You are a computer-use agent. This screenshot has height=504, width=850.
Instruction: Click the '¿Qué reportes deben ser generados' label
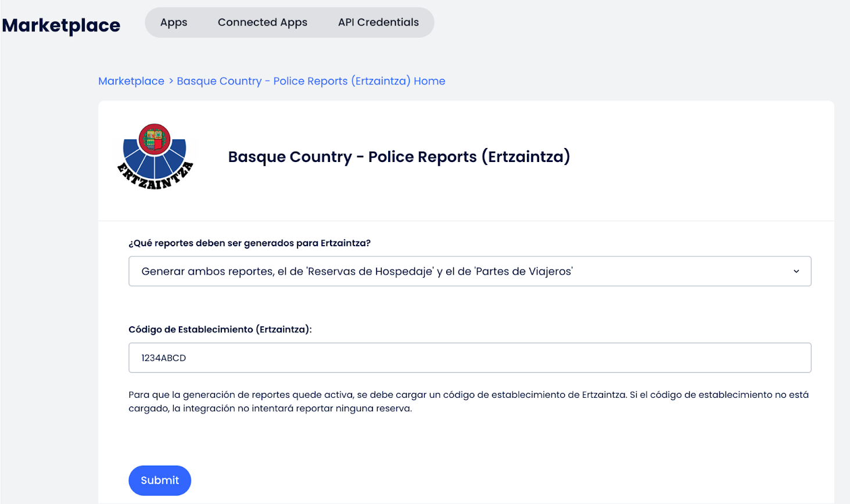pos(249,243)
